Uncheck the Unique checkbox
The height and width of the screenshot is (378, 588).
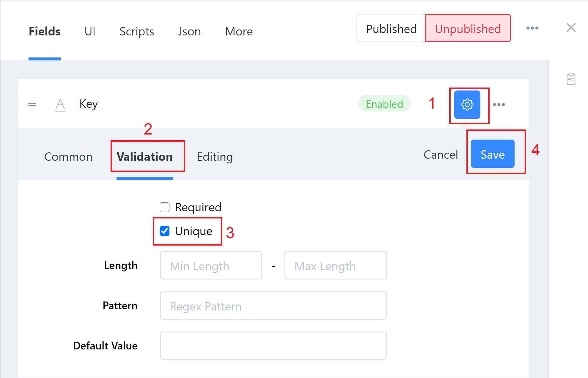coord(165,231)
